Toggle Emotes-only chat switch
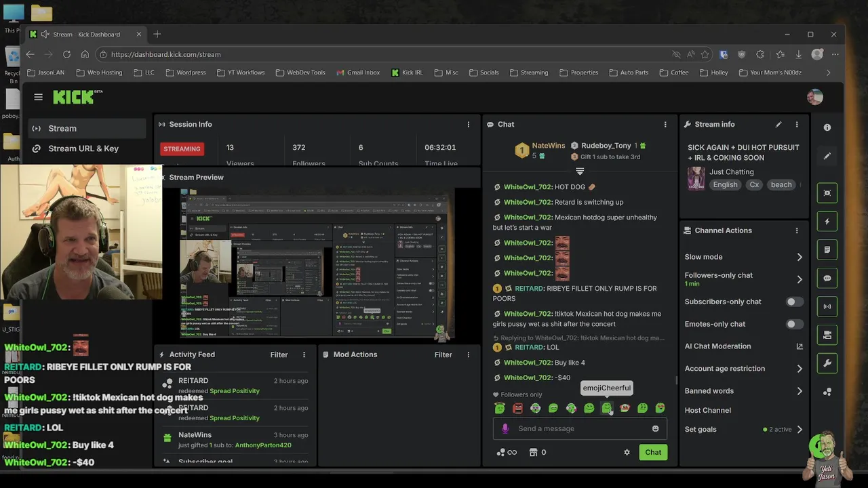This screenshot has width=868, height=488. coord(794,324)
